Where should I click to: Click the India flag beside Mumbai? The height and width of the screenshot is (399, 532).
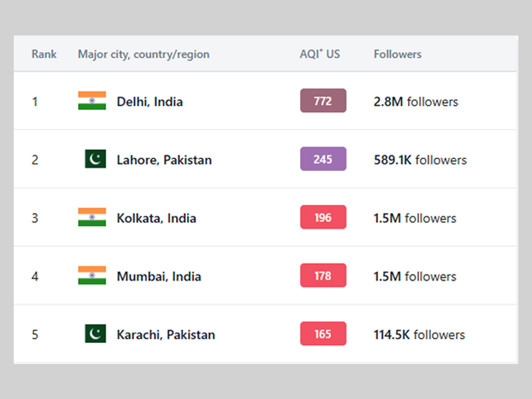pos(92,275)
